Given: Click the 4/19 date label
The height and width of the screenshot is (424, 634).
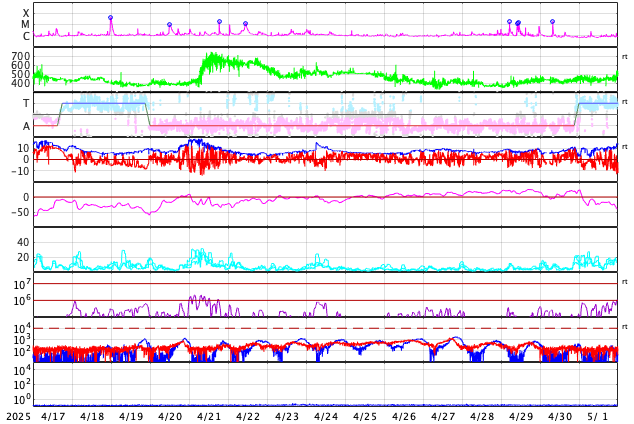Looking at the screenshot, I should [131, 417].
